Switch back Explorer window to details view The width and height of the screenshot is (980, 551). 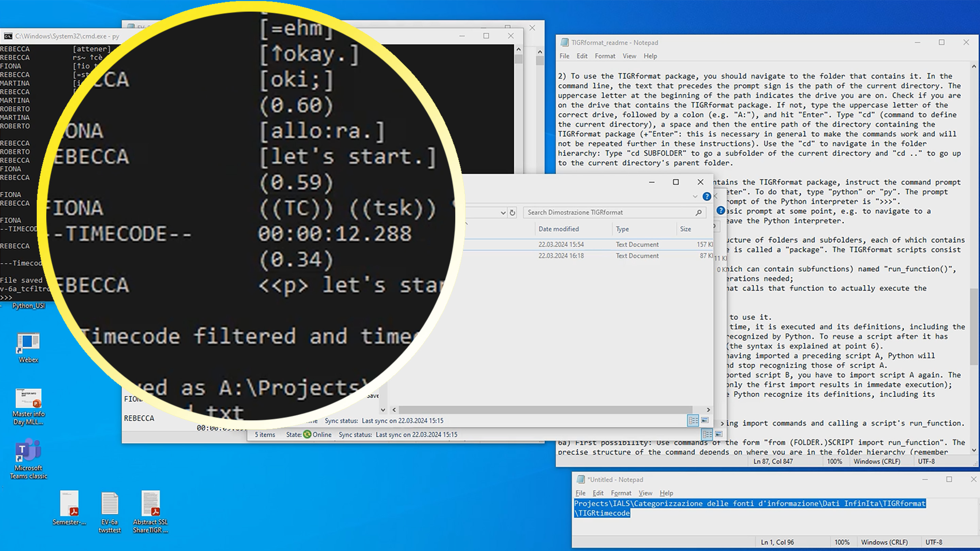(707, 434)
